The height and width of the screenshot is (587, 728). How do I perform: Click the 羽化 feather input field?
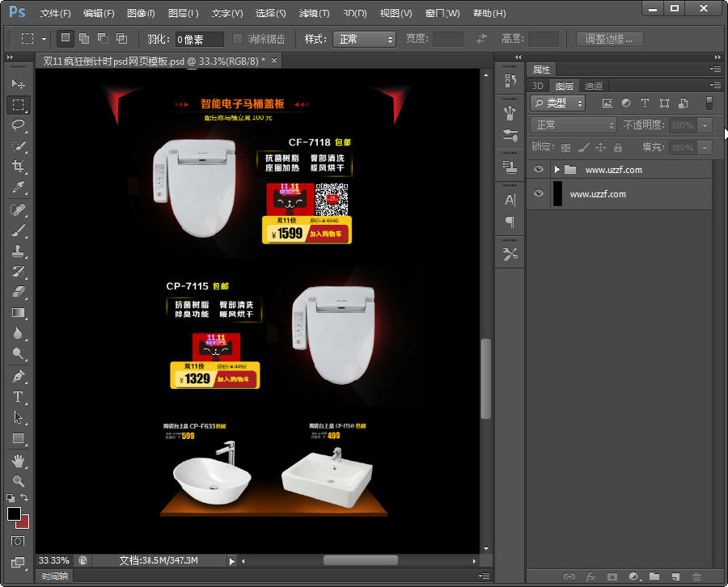199,39
